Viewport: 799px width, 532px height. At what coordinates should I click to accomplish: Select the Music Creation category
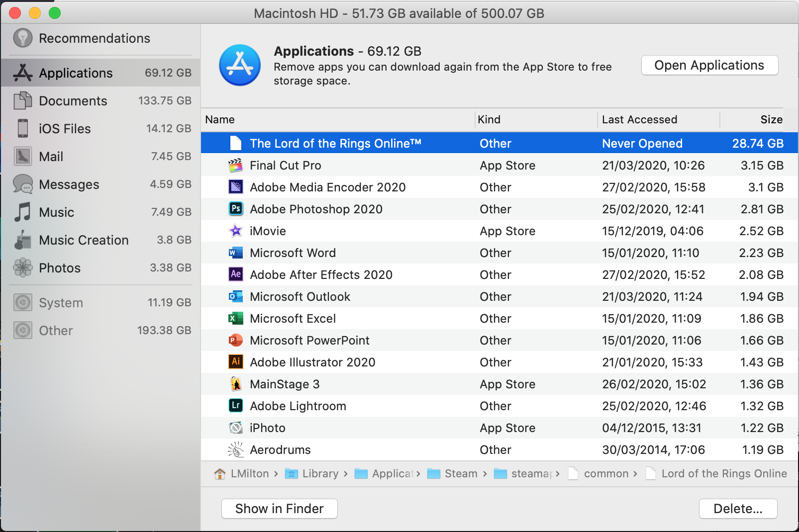click(100, 240)
